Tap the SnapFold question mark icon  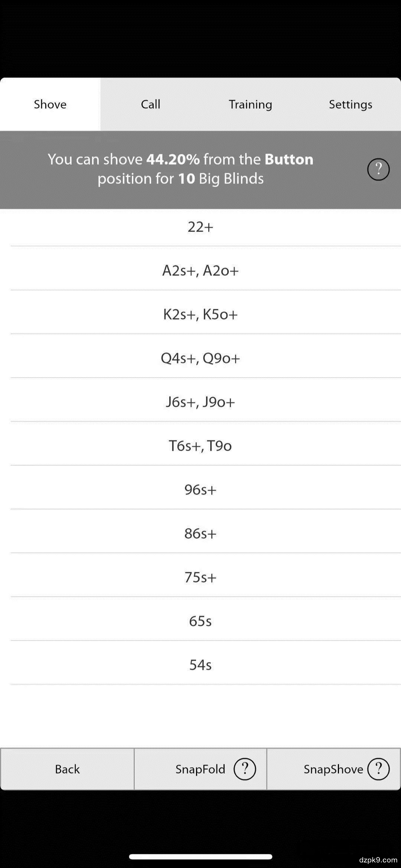[x=245, y=769]
